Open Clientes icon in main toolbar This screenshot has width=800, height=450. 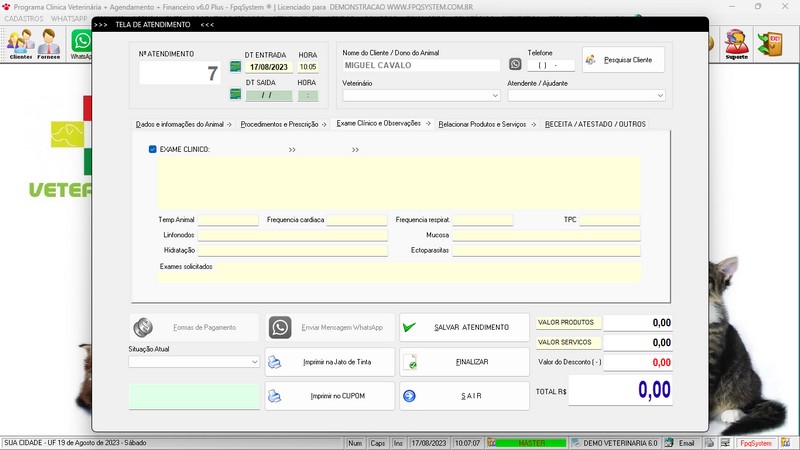[x=20, y=44]
